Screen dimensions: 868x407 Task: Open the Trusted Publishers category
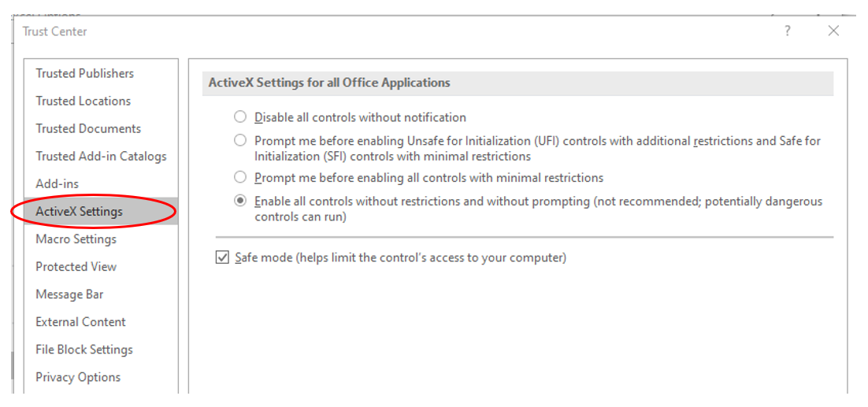click(85, 73)
